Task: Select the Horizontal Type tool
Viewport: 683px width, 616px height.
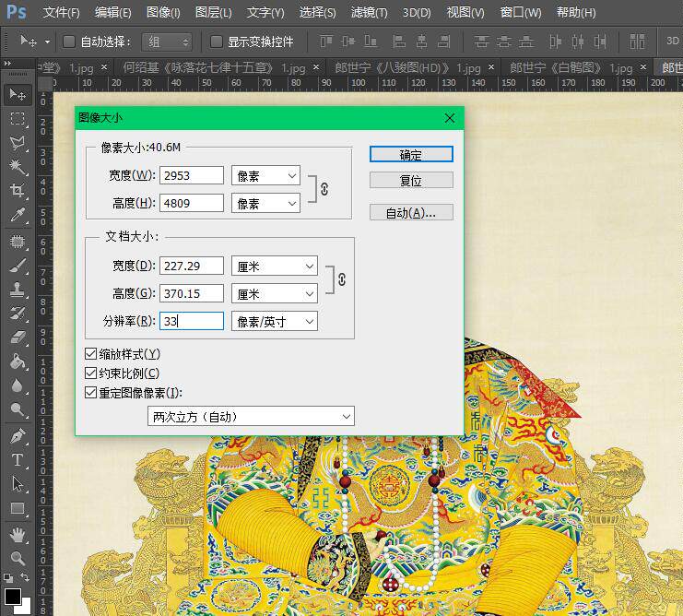Action: (18, 459)
